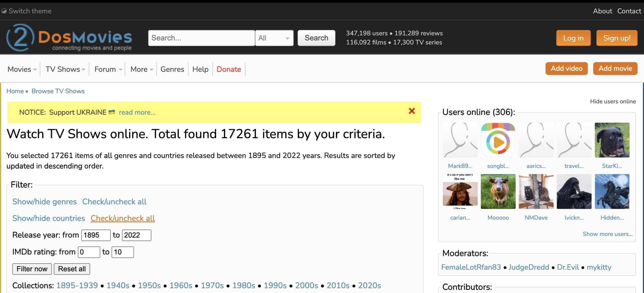Open lvickn user's raven avatar
Screen dimensions: 644x293
point(574,191)
